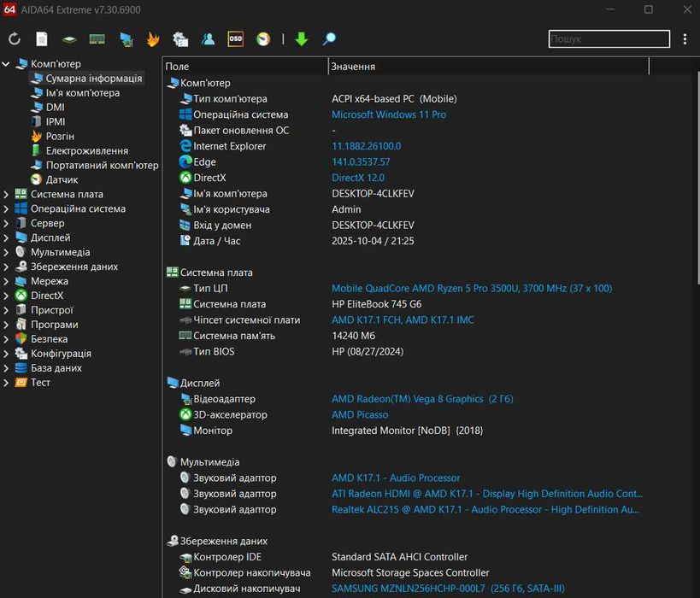Select the HP EliteBook 745 G6 value
This screenshot has width=700, height=598.
pyautogui.click(x=376, y=304)
